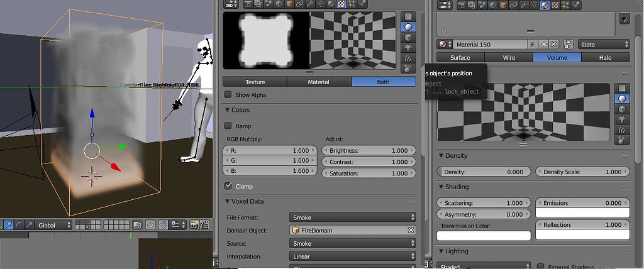Open Lighting mode Shaded dropdown

click(484, 266)
